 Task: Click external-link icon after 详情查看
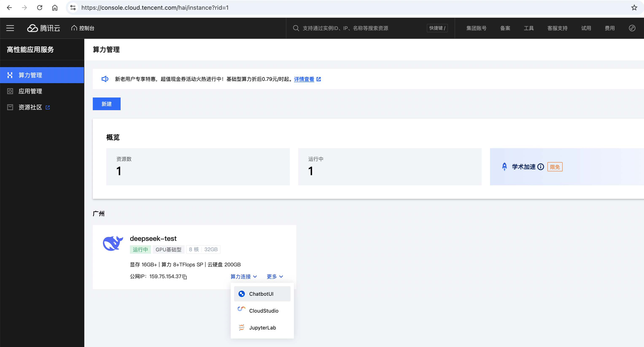pyautogui.click(x=318, y=79)
